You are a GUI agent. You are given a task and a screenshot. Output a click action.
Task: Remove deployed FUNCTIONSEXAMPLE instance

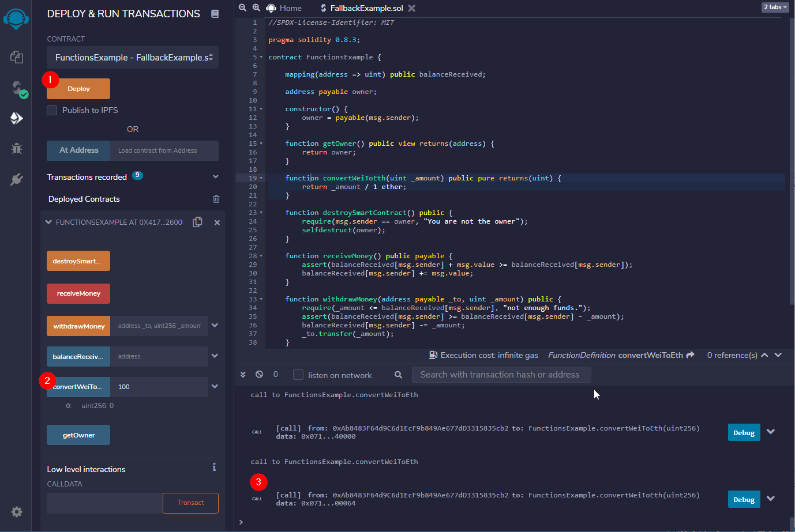[x=217, y=222]
